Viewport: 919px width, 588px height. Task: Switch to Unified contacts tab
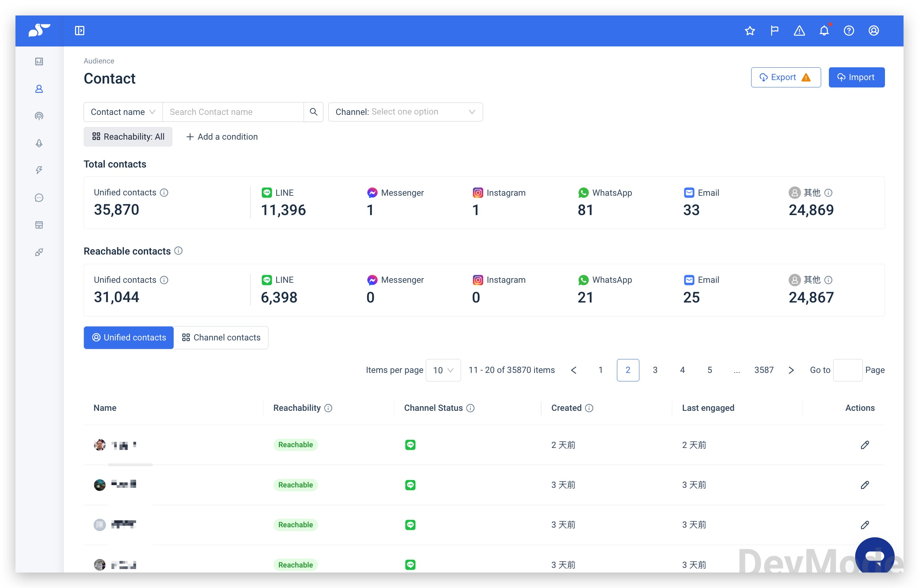pos(129,338)
